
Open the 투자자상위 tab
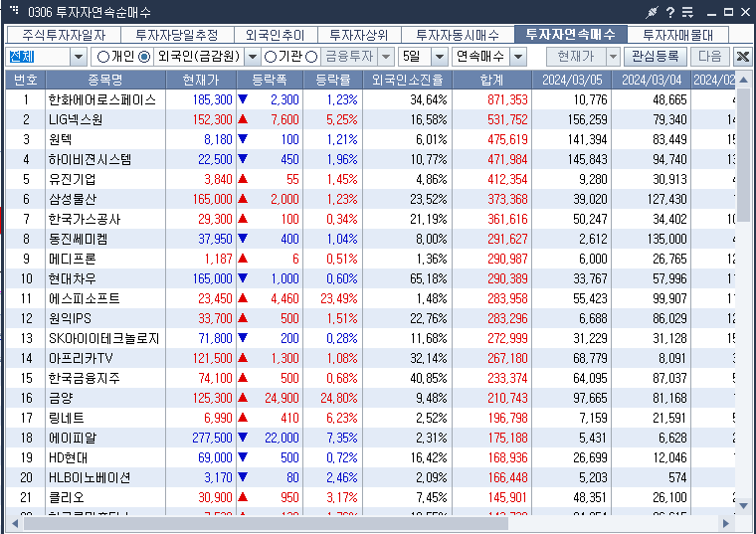point(359,35)
